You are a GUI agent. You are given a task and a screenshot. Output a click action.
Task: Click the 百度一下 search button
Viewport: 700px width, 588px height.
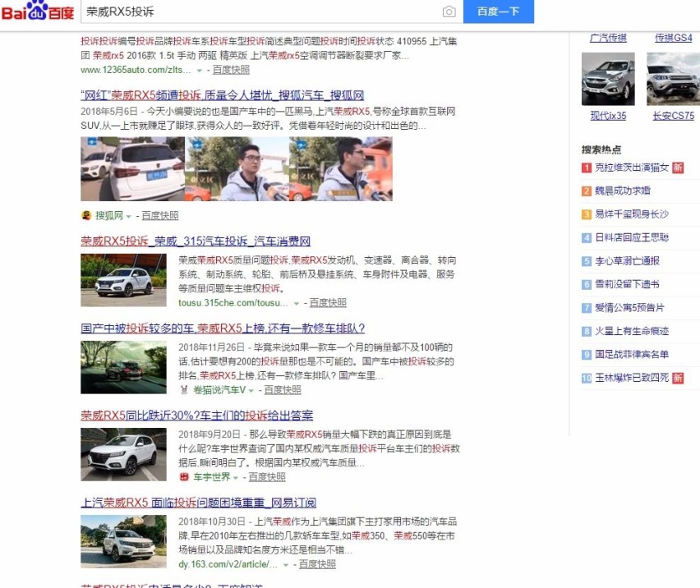tap(498, 11)
